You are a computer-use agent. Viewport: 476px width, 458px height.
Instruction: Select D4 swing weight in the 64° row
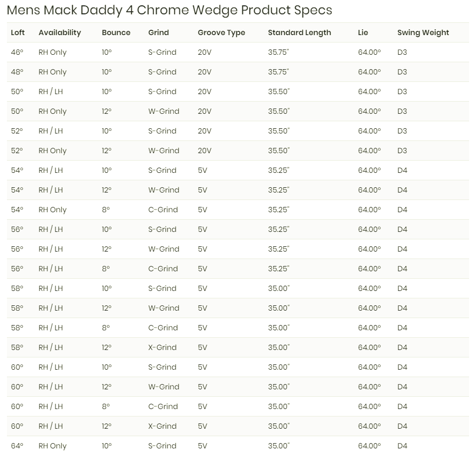click(402, 446)
